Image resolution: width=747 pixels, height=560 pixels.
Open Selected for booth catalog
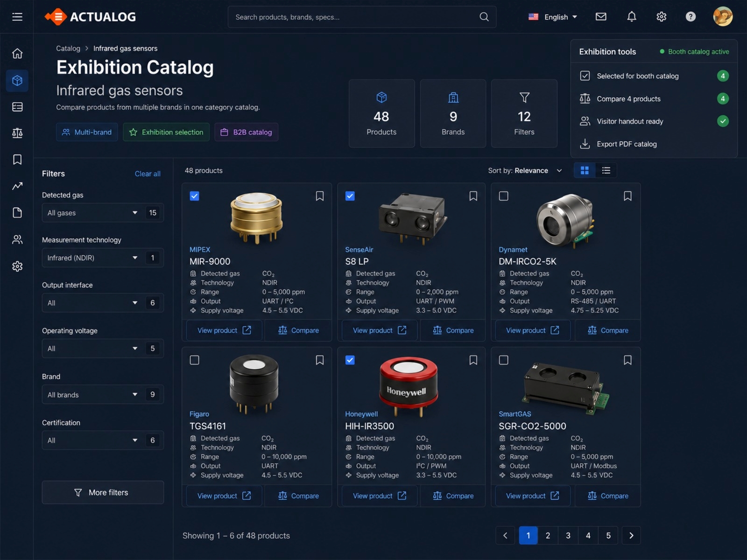654,76
